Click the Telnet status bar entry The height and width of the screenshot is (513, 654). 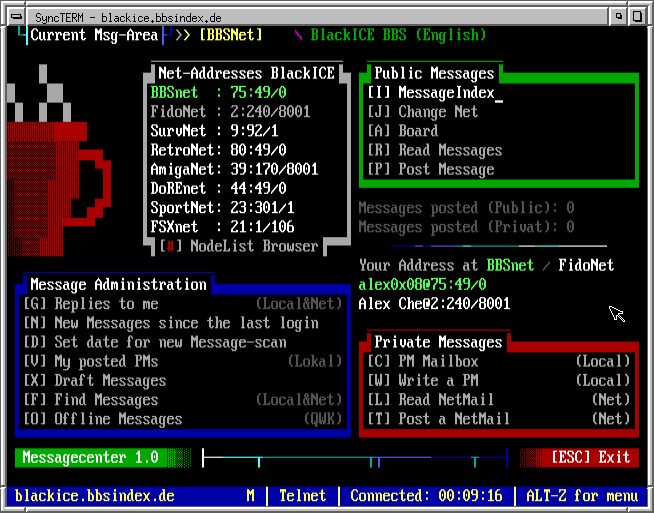[303, 495]
